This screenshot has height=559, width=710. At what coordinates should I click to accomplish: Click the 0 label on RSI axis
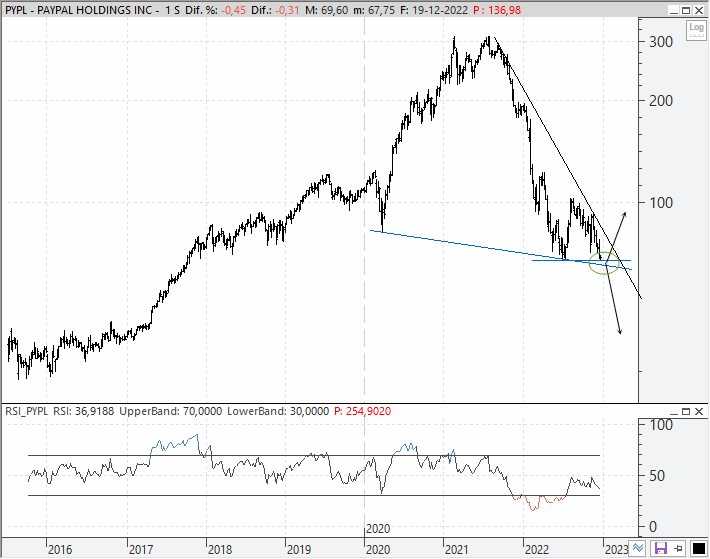pyautogui.click(x=653, y=527)
